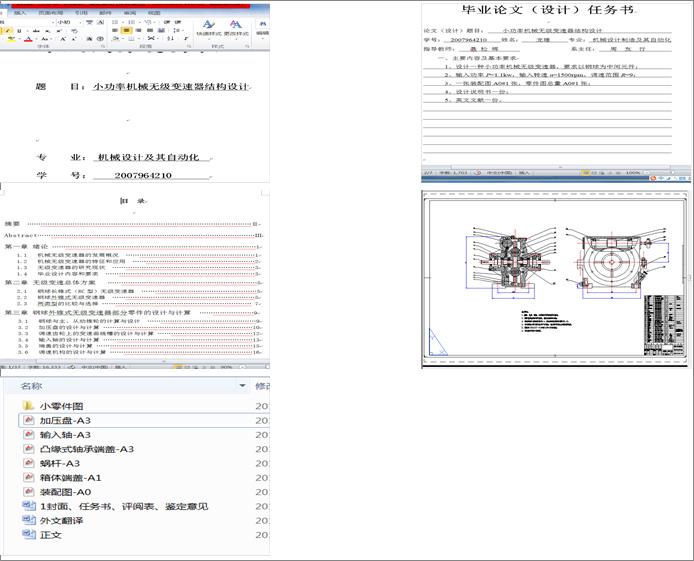Open the font group dialog launcher
Image resolution: width=694 pixels, height=561 pixels.
103,46
